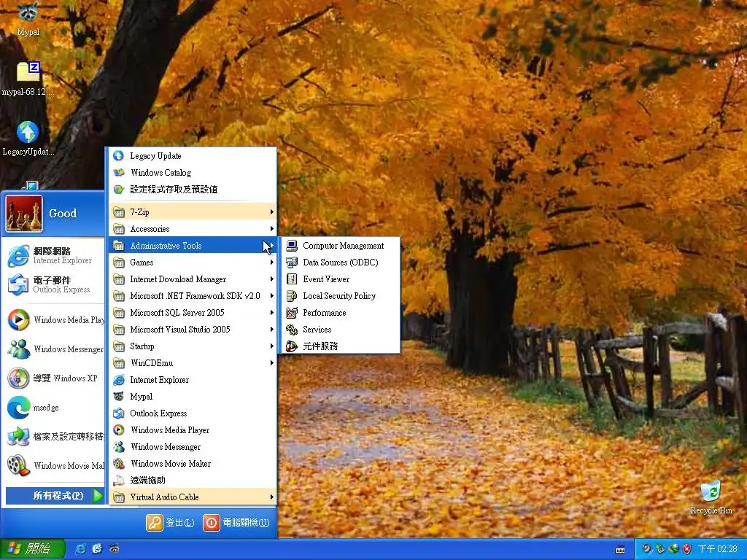The image size is (747, 560).
Task: Open Data Sources (ODBC)
Action: click(341, 262)
